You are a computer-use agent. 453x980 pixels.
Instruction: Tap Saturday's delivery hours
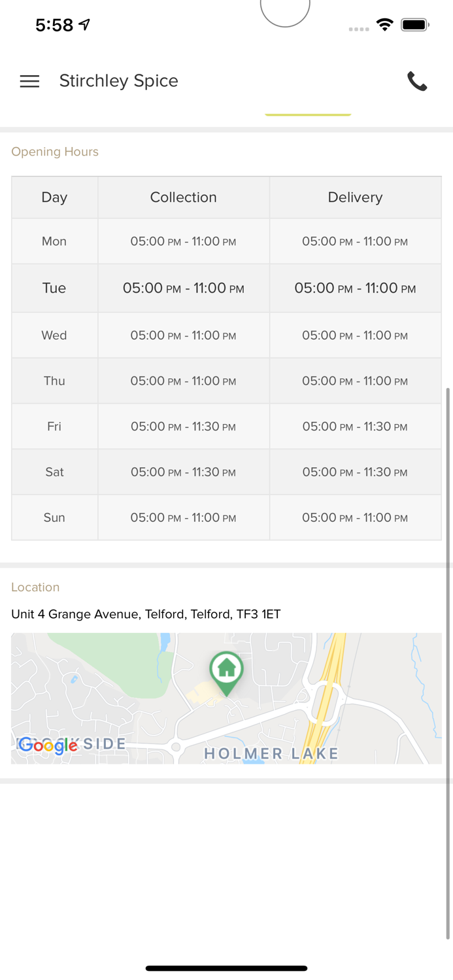355,472
